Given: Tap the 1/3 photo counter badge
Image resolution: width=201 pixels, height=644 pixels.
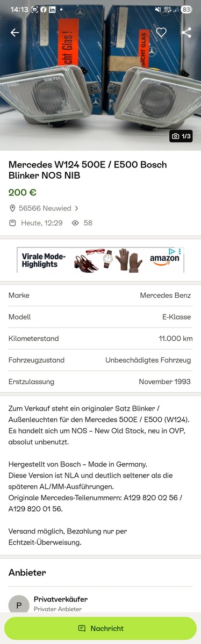Looking at the screenshot, I should coord(181,136).
